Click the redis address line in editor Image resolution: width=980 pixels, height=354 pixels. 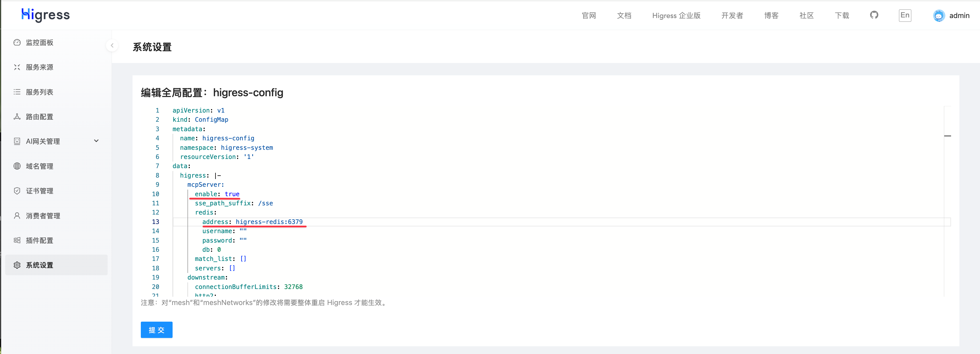pos(252,222)
